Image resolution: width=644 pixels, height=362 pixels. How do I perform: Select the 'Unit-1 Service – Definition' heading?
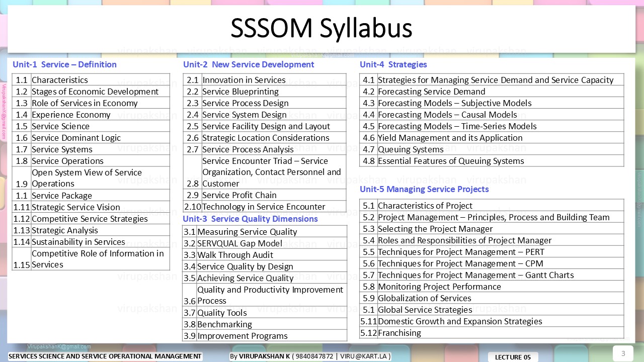click(65, 64)
